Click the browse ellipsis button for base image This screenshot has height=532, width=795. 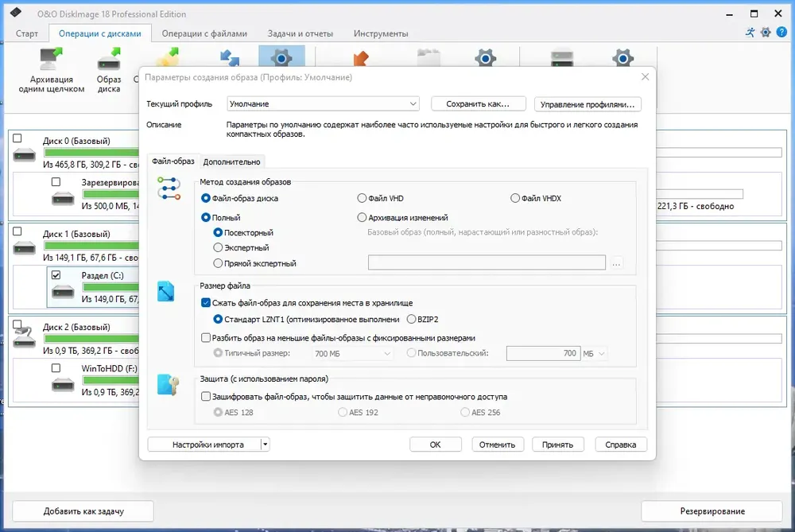pos(616,263)
